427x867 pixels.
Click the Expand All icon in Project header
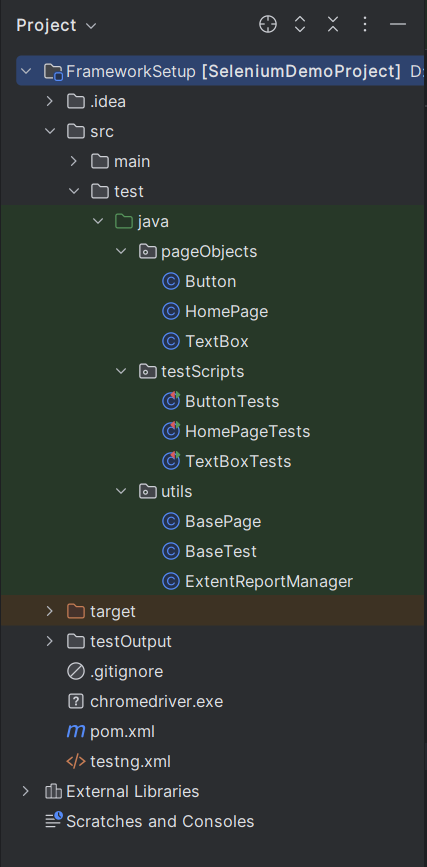(300, 24)
